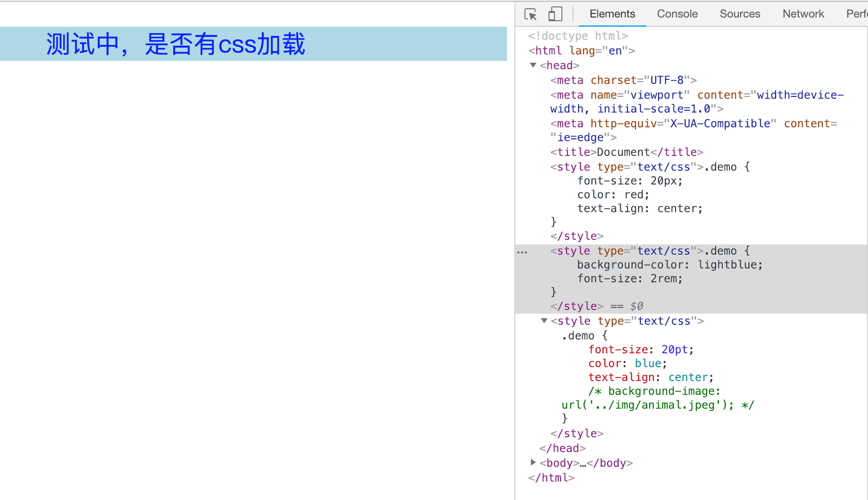
Task: Activate the inspect element picker icon
Action: [x=531, y=14]
